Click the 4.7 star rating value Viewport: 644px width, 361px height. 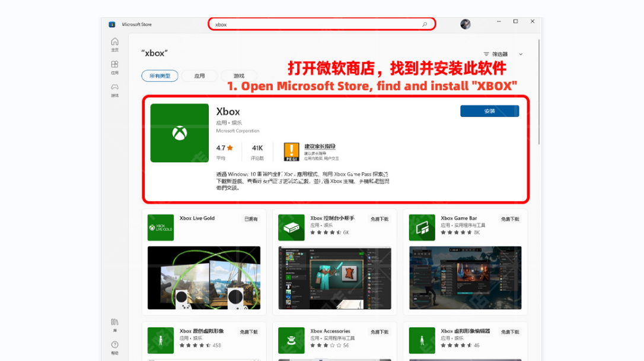(225, 148)
